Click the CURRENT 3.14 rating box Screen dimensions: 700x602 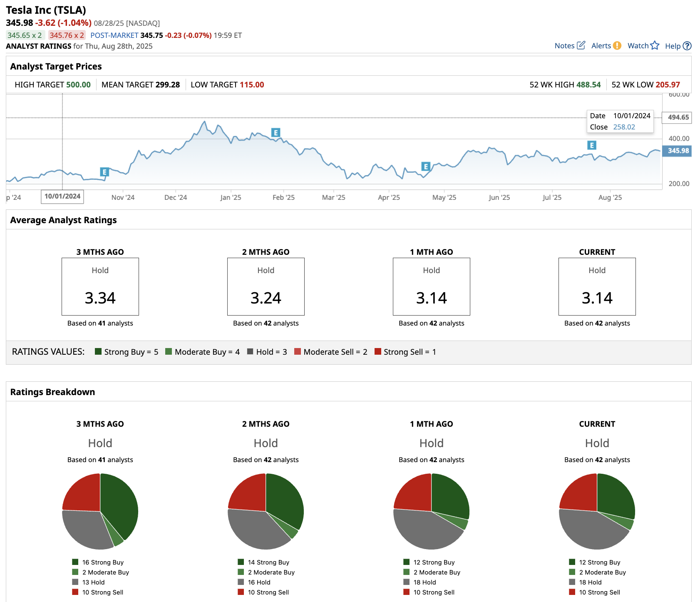pyautogui.click(x=597, y=286)
